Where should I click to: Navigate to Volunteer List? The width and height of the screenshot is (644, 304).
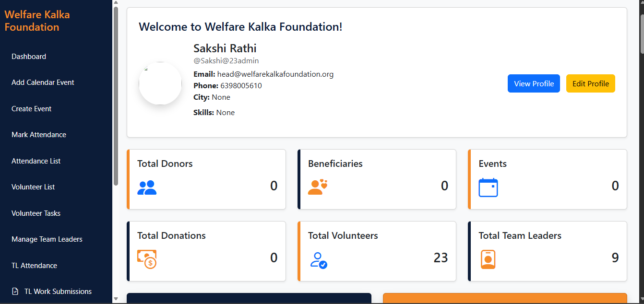(33, 187)
